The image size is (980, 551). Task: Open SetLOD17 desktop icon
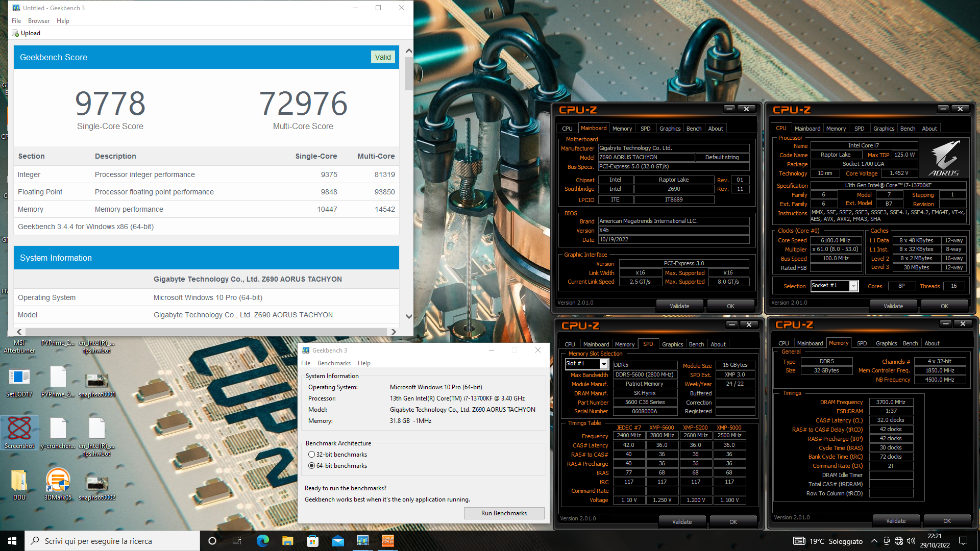click(19, 382)
